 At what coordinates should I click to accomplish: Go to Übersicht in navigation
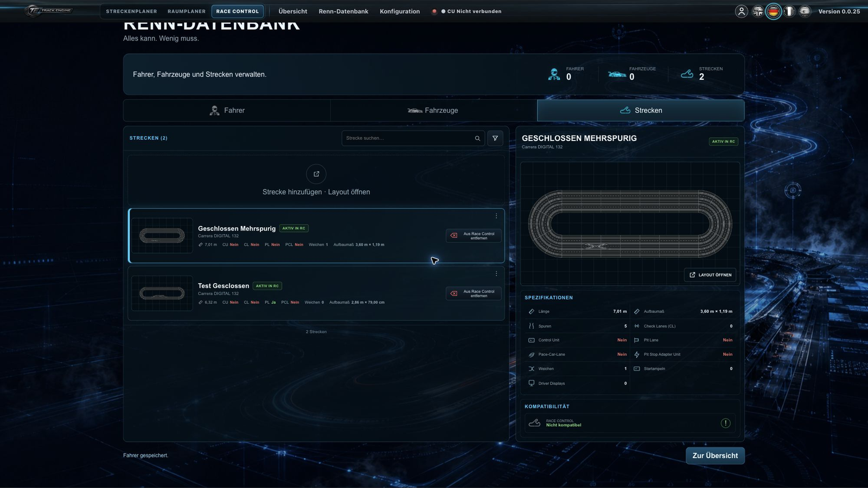click(293, 11)
